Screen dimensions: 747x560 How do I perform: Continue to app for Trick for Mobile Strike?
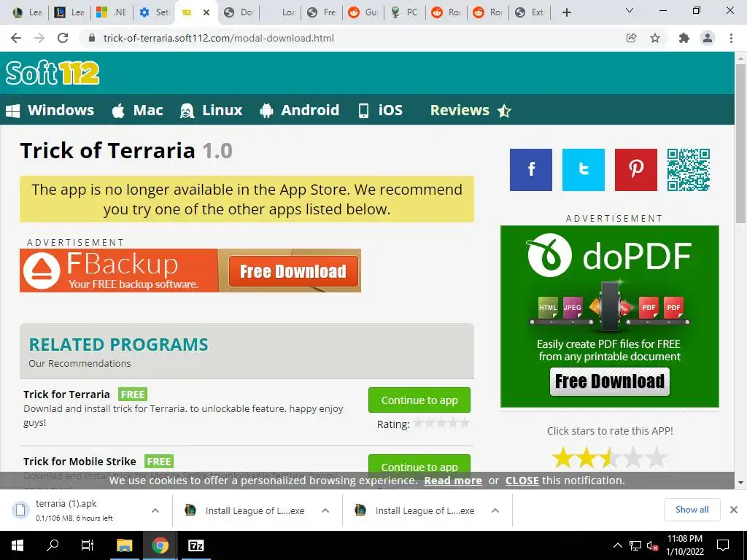tap(419, 466)
